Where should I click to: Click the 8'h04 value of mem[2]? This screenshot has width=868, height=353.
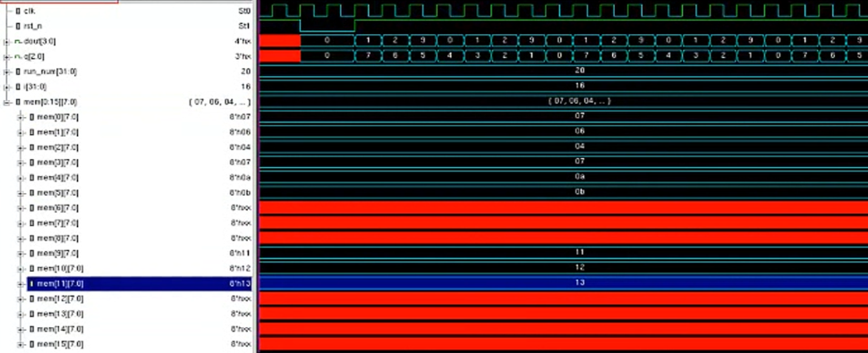point(240,147)
